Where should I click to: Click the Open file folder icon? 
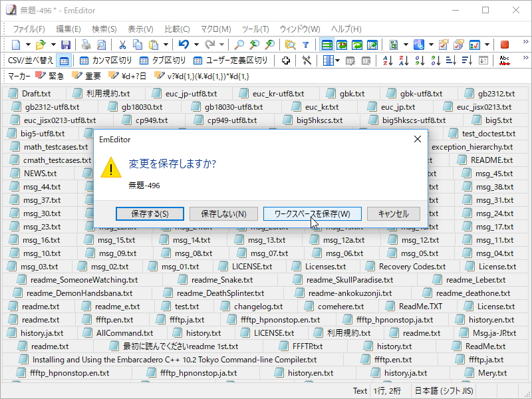(41, 45)
